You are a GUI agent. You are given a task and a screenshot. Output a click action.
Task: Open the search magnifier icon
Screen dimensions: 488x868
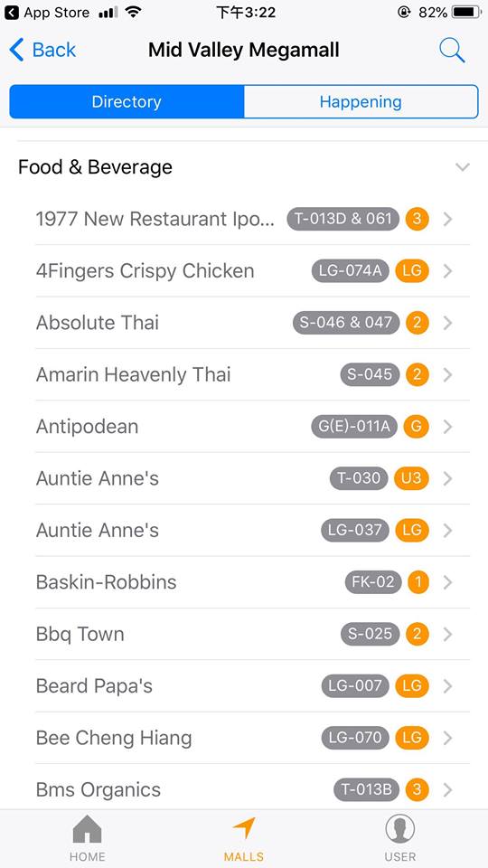tap(452, 51)
